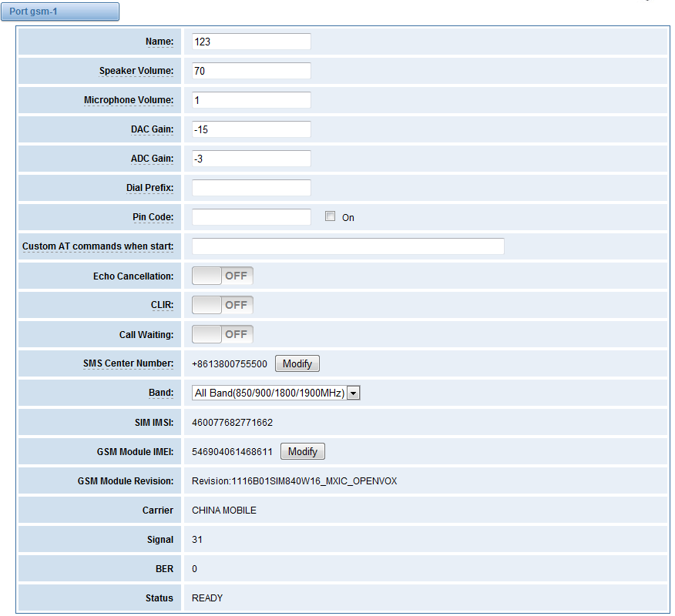
Task: Focus the Speaker Volume field
Action: (251, 71)
